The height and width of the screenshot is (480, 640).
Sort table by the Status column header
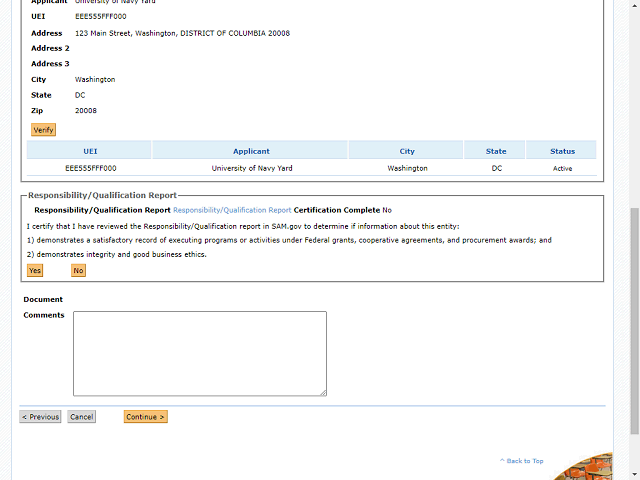pyautogui.click(x=562, y=151)
